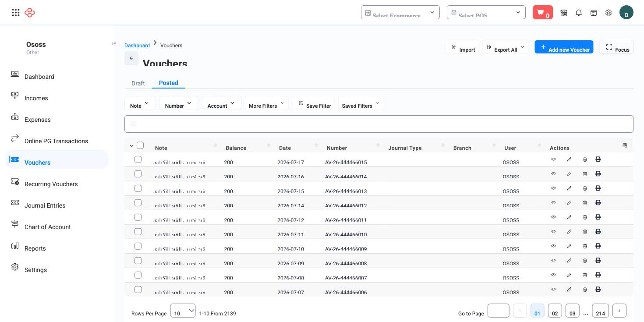
Task: Toggle the select-all checkbox in table header
Action: [x=140, y=145]
